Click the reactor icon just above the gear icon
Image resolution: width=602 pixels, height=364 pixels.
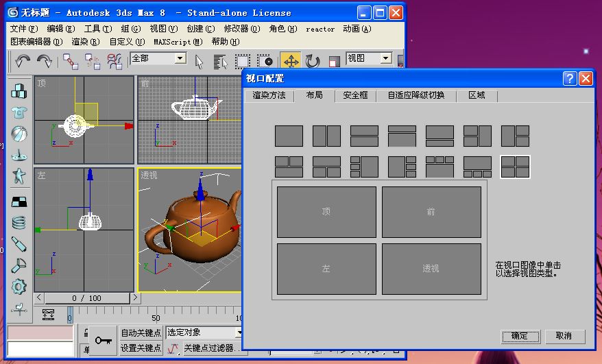point(19,265)
